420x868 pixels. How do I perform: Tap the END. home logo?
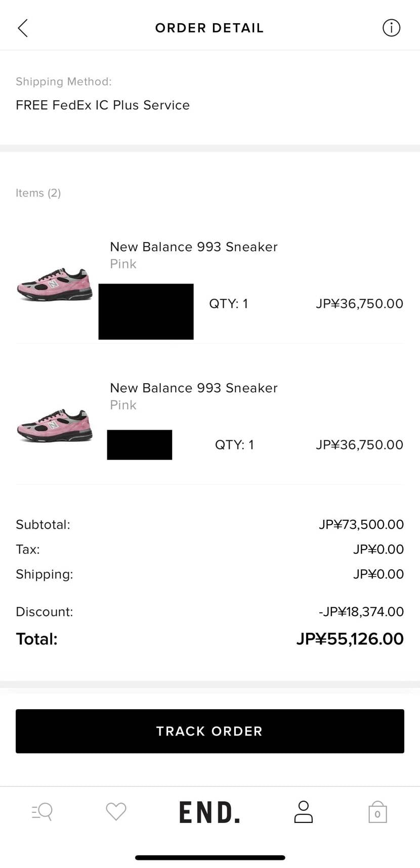click(209, 812)
